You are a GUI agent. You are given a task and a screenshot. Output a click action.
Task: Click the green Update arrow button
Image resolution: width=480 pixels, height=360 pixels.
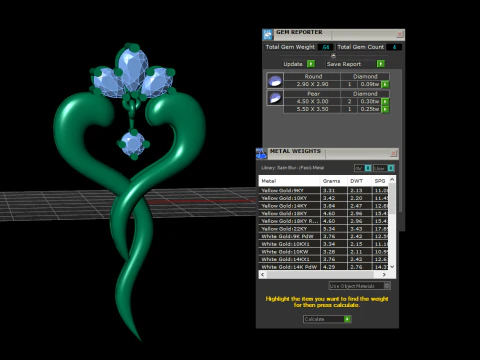click(311, 64)
